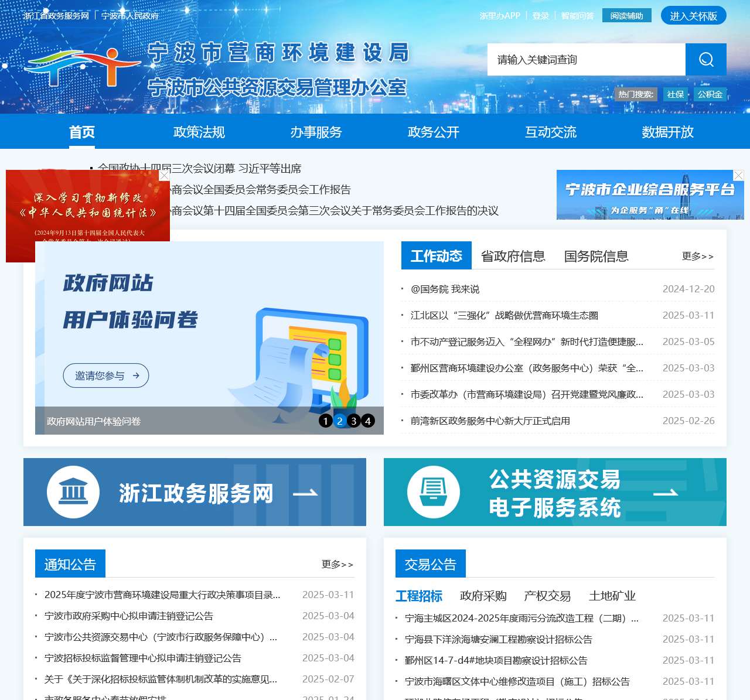This screenshot has width=750, height=700.
Task: Switch to the 国务院信息 tab
Action: pyautogui.click(x=596, y=256)
